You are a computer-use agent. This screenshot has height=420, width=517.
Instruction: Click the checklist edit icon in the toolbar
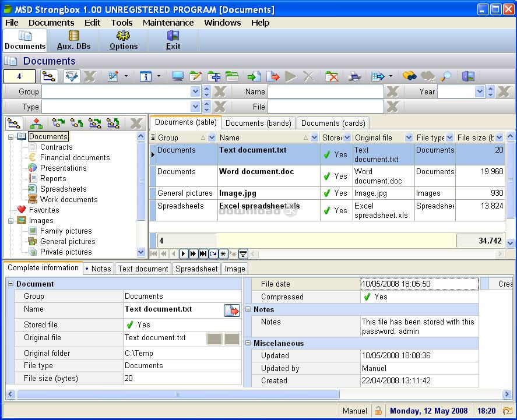click(113, 76)
